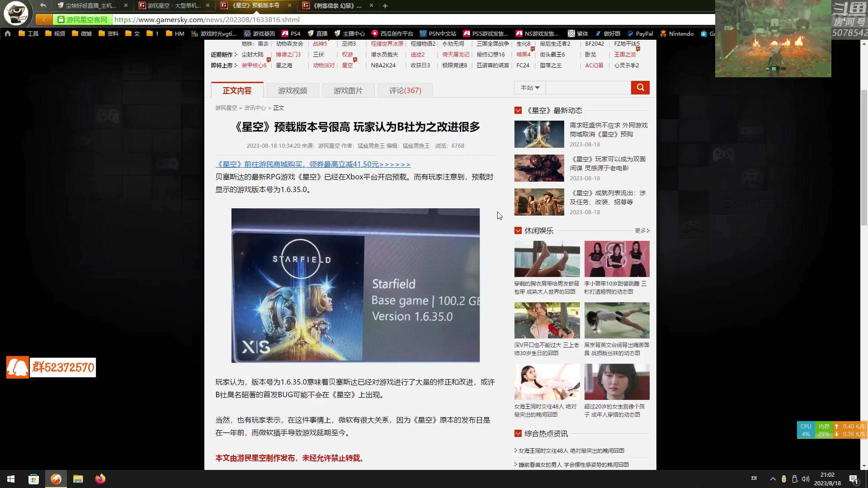Open the PSN中文站 bookmark

pyautogui.click(x=438, y=33)
